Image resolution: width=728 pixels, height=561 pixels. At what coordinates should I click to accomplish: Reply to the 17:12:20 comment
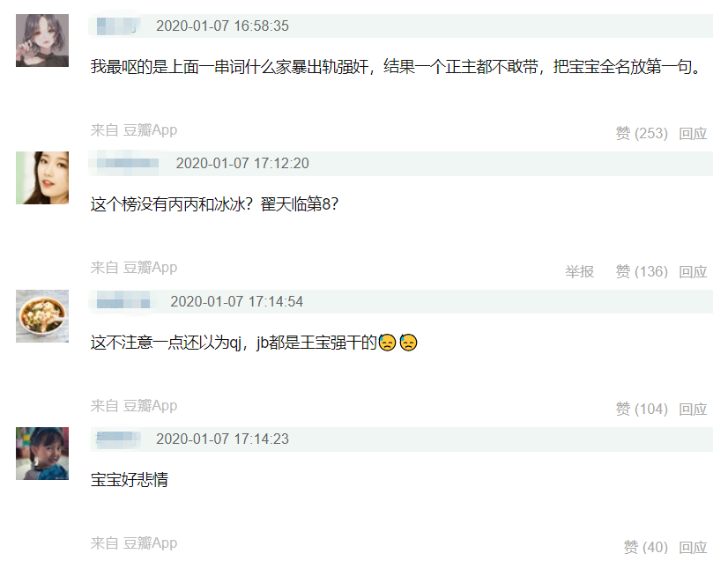coord(693,271)
